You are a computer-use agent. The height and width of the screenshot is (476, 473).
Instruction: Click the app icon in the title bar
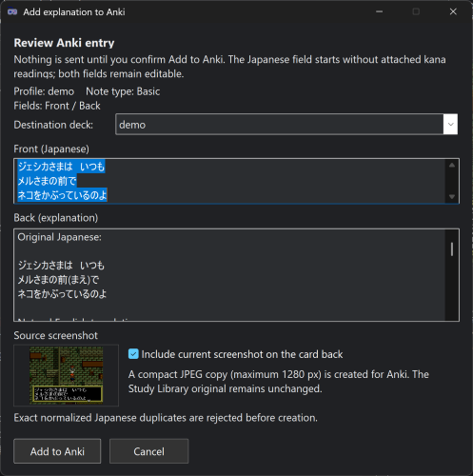click(12, 12)
